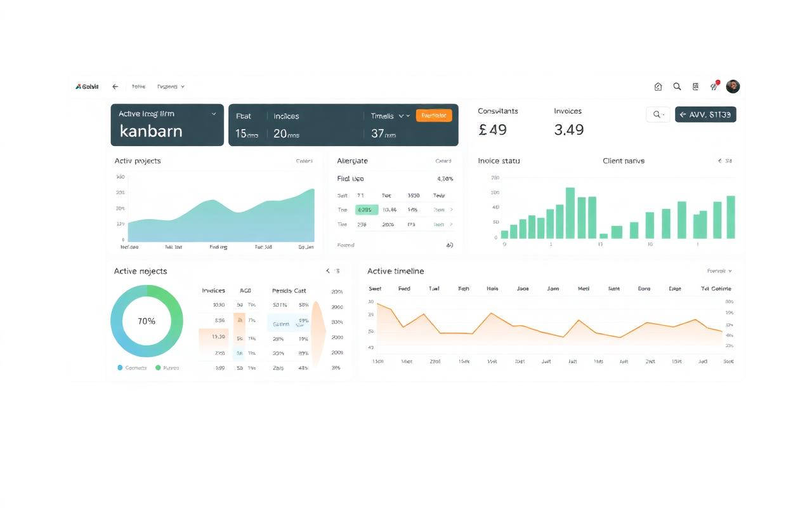Screen dimensions: 812x508
Task: Open the home icon in top bar
Action: [x=658, y=86]
